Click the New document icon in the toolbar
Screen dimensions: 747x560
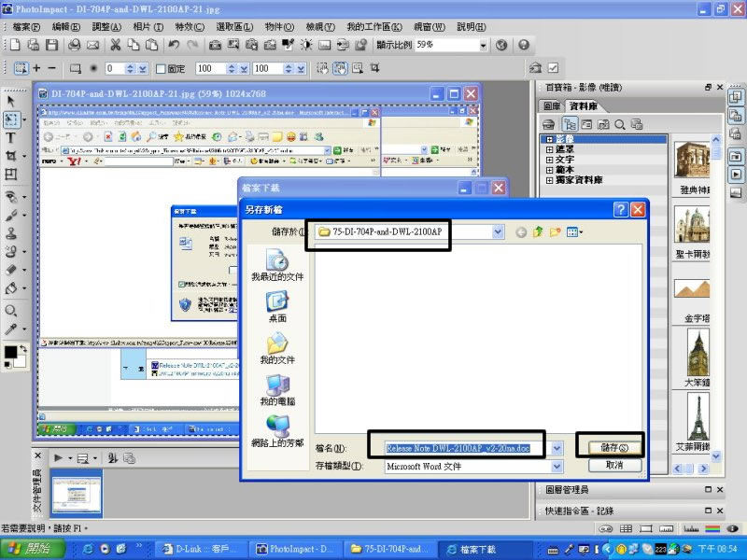[x=15, y=45]
